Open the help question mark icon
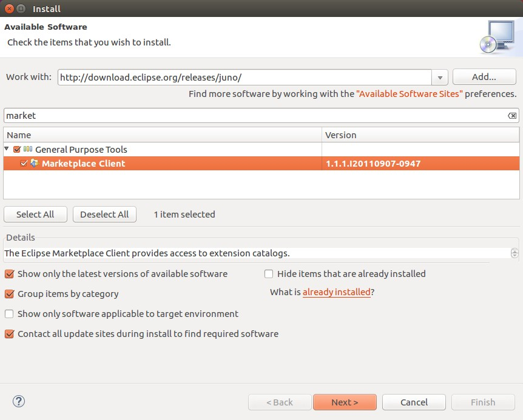 (19, 401)
